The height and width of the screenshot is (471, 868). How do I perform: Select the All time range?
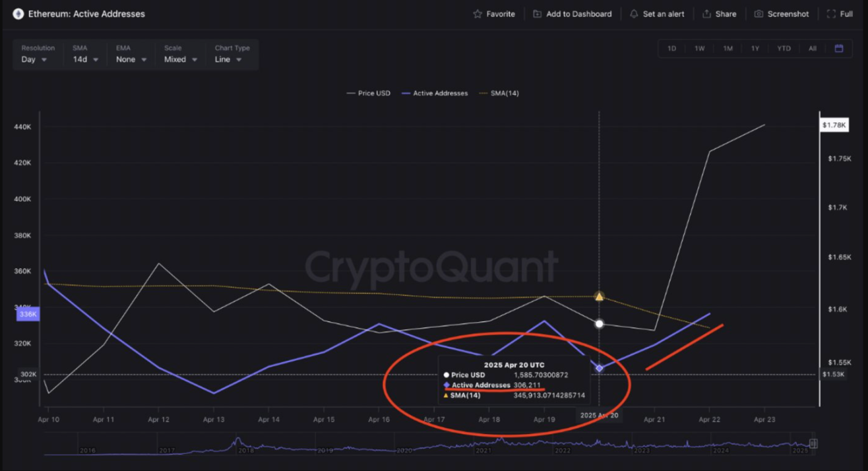pyautogui.click(x=813, y=48)
